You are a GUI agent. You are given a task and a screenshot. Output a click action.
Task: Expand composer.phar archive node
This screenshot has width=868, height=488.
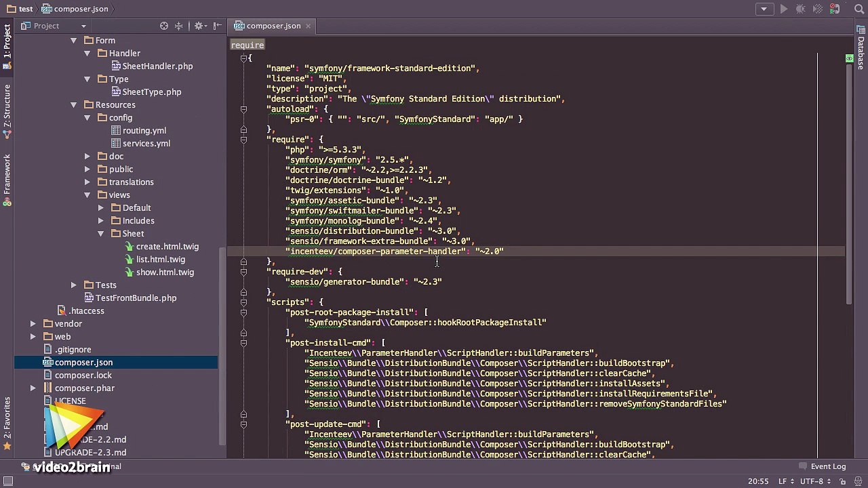(x=33, y=388)
